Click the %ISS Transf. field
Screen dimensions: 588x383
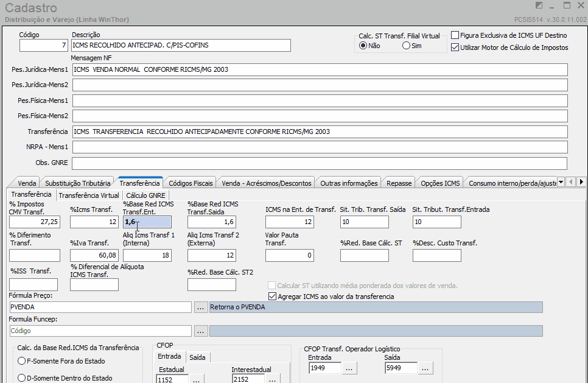[x=33, y=285]
